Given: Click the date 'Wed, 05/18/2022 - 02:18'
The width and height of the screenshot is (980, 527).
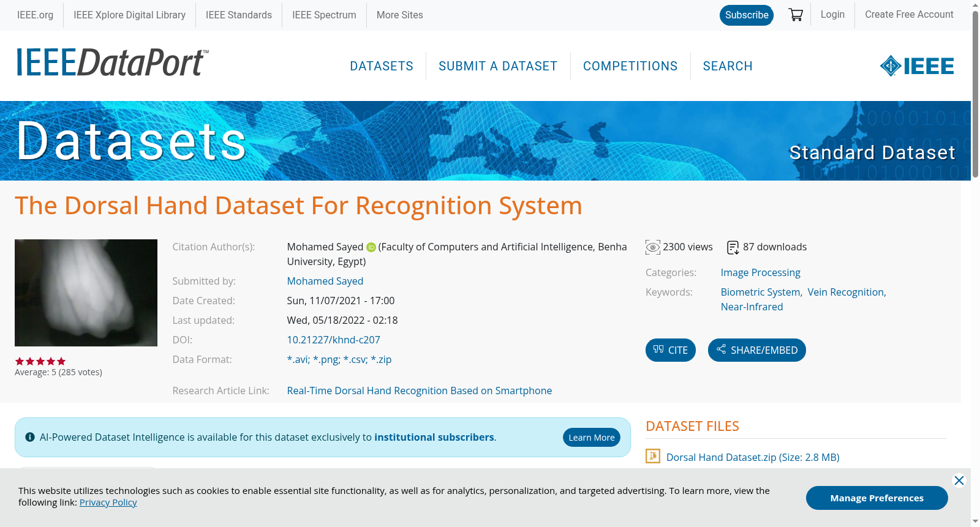Looking at the screenshot, I should tap(342, 320).
